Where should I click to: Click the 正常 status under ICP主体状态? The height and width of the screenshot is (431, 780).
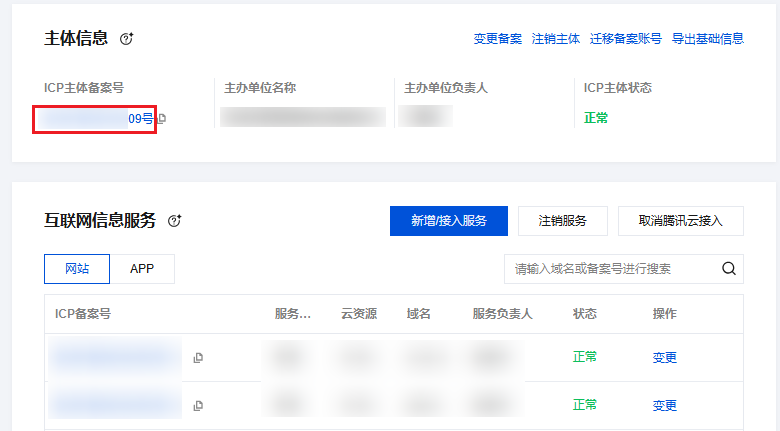tap(596, 118)
